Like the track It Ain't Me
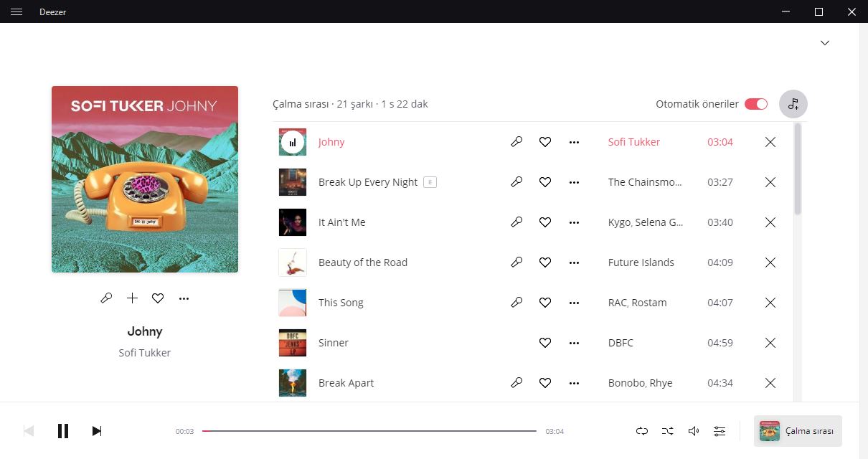This screenshot has height=459, width=868. pyautogui.click(x=545, y=222)
